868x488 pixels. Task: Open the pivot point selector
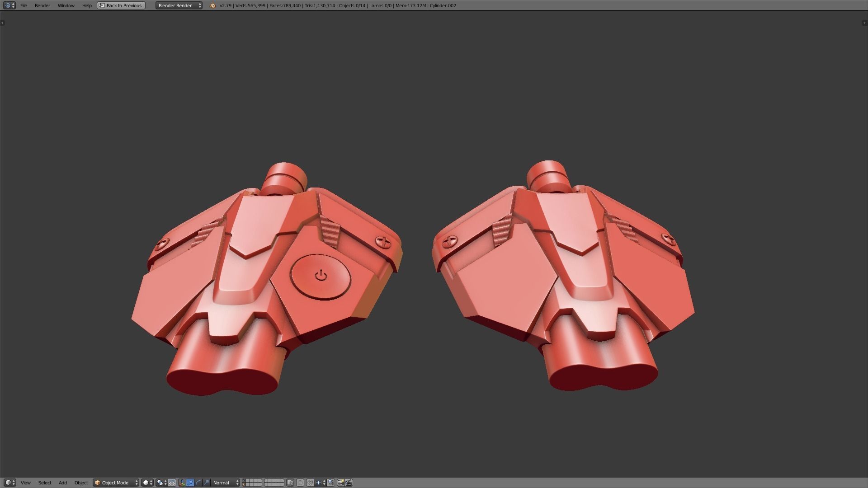pos(161,483)
